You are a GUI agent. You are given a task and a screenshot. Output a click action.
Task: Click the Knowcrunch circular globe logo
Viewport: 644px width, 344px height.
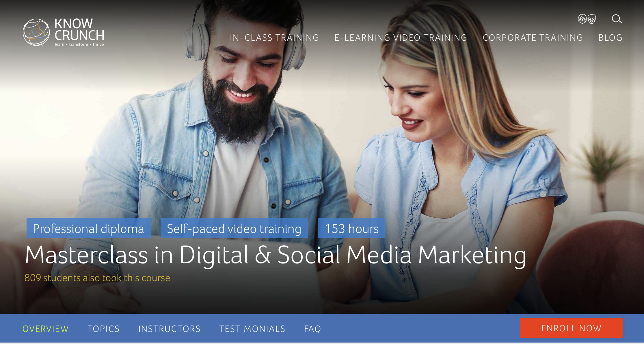pyautogui.click(x=36, y=32)
